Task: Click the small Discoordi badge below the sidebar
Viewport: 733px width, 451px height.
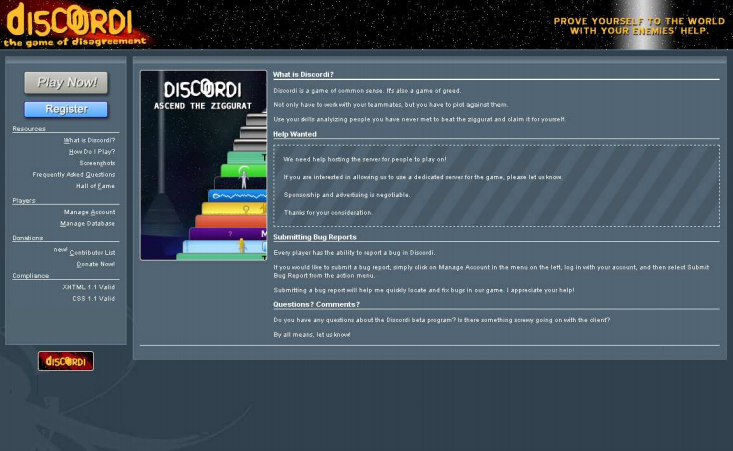Action: [x=66, y=361]
